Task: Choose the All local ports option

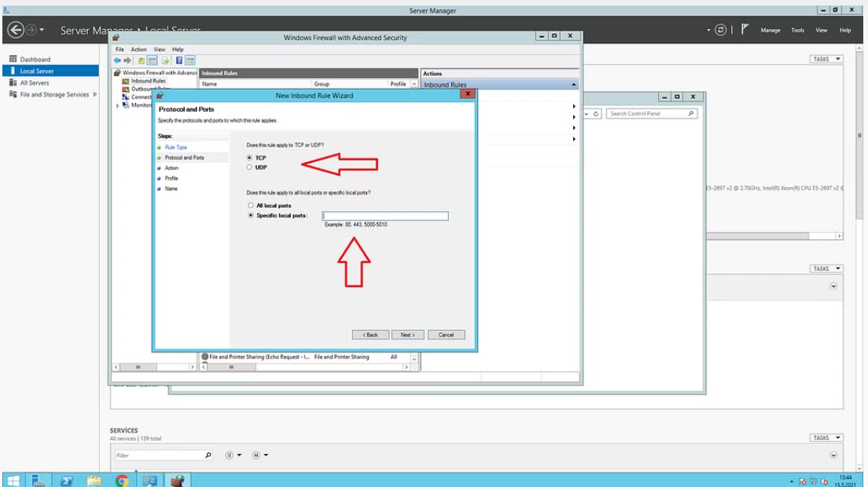Action: point(251,205)
